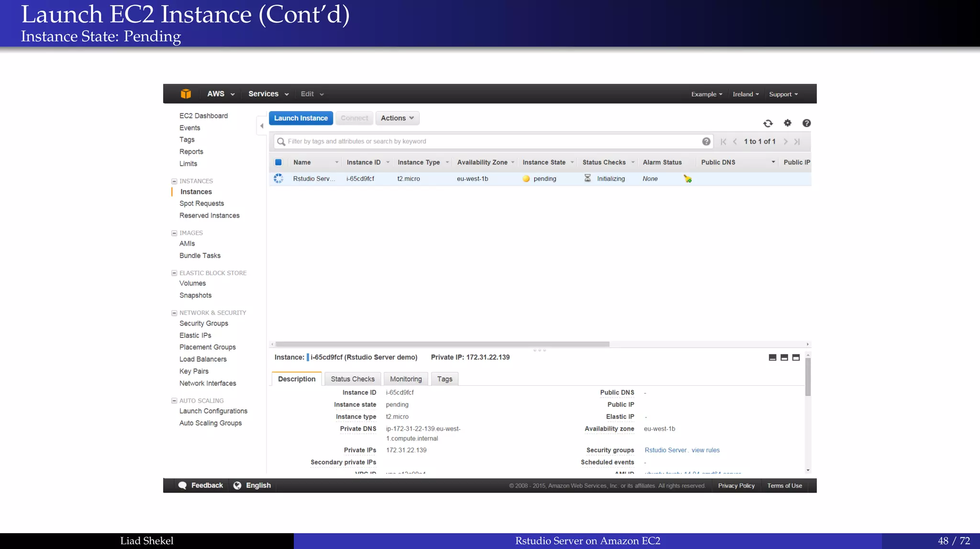Open Security Groups in the sidebar

pos(204,324)
